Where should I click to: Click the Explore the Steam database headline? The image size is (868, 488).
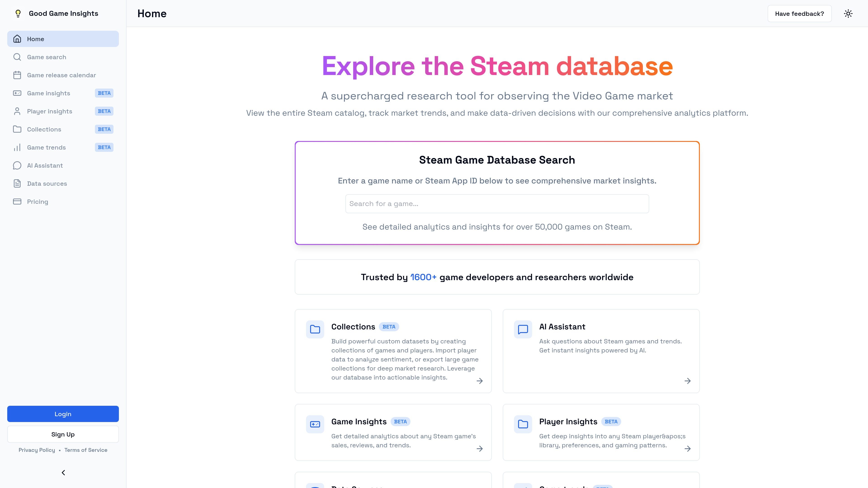click(497, 66)
